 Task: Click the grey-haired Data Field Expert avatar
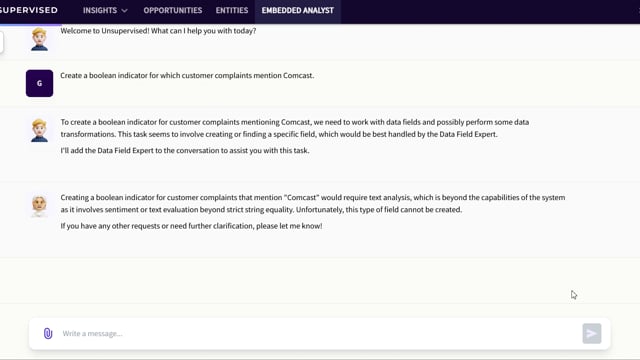(39, 206)
